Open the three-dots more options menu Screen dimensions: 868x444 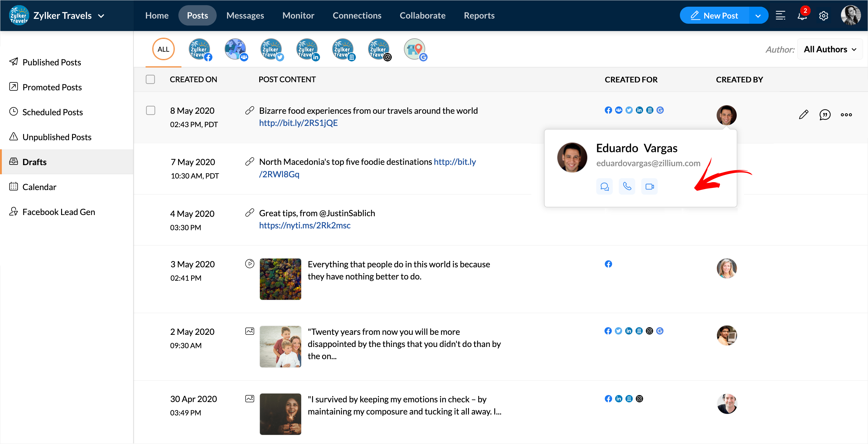pos(846,115)
